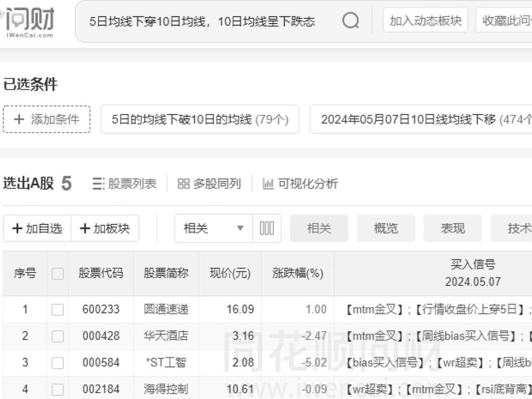Open stock code 000584
The image size is (532, 399).
pos(101,363)
